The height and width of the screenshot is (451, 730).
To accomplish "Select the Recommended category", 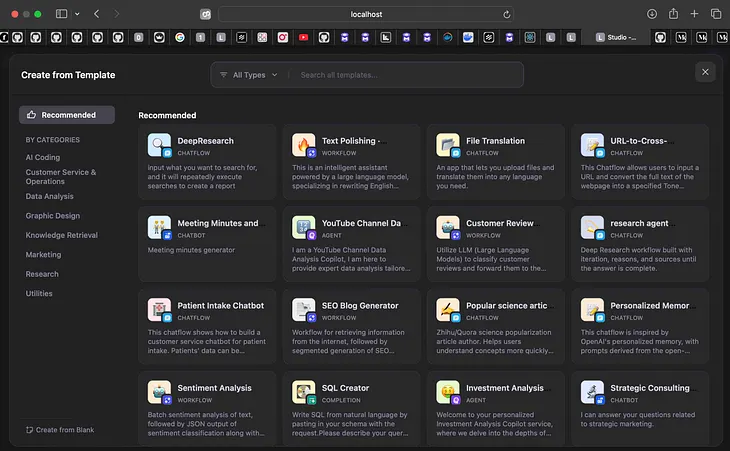I will [67, 114].
